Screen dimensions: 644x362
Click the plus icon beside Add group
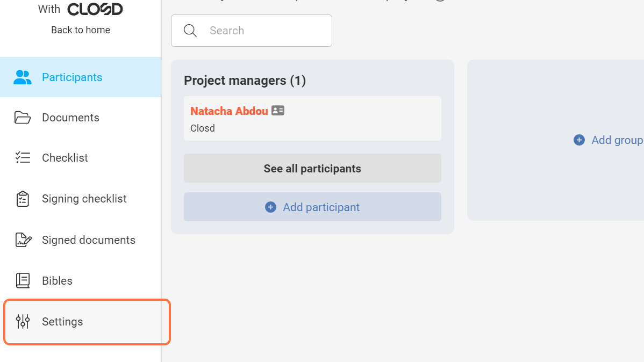click(x=579, y=140)
